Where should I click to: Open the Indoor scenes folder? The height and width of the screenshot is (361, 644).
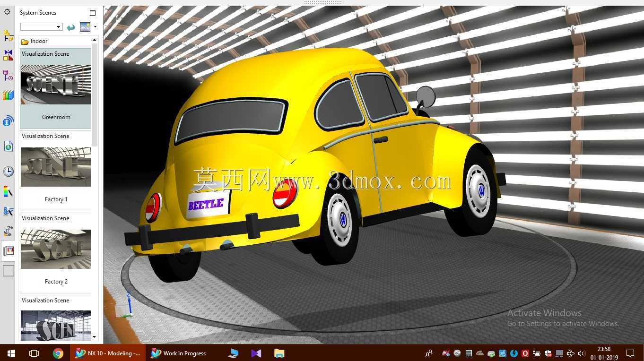[35, 41]
